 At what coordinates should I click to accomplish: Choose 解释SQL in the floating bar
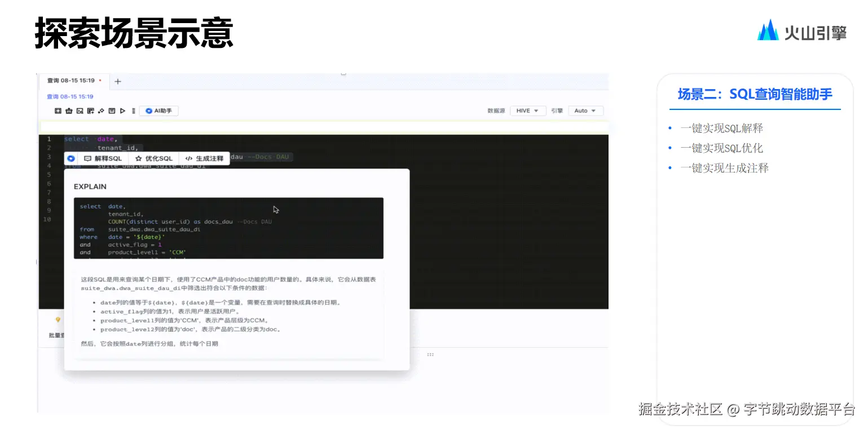[103, 158]
